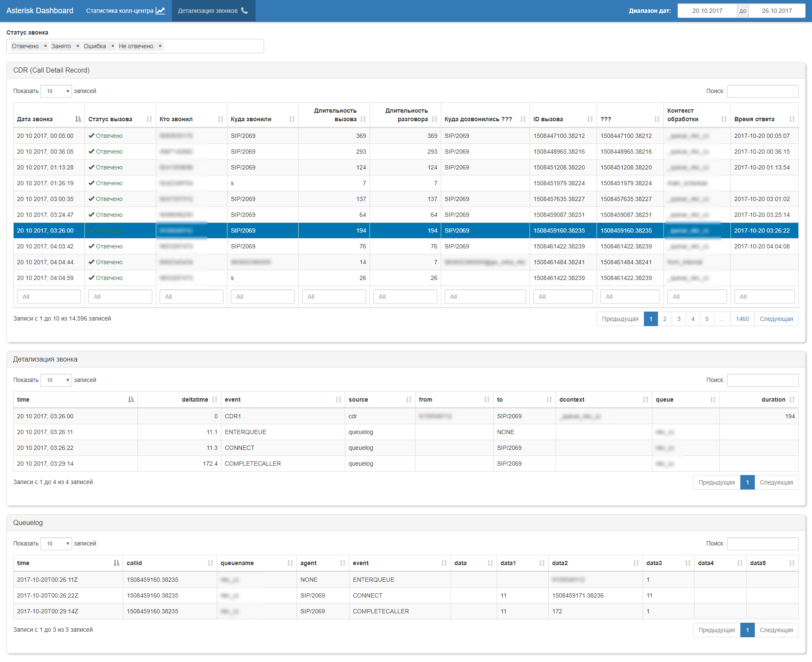The width and height of the screenshot is (812, 662).
Task: Click ID вызова column filter input
Action: [563, 297]
